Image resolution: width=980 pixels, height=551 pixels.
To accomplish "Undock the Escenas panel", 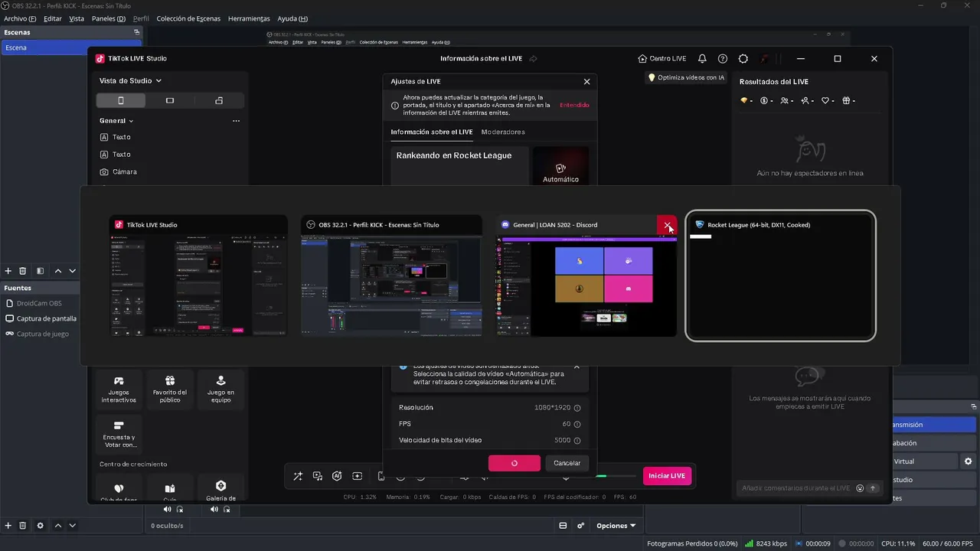I will point(137,32).
